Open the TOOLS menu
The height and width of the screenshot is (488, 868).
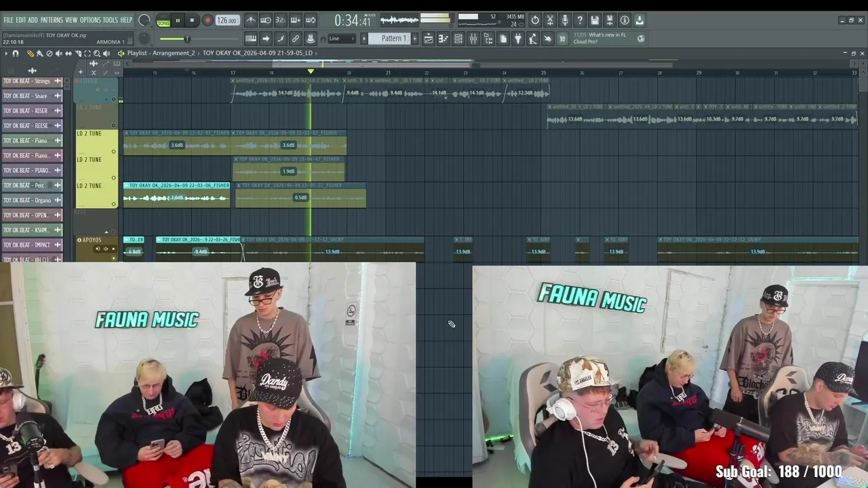coord(110,20)
